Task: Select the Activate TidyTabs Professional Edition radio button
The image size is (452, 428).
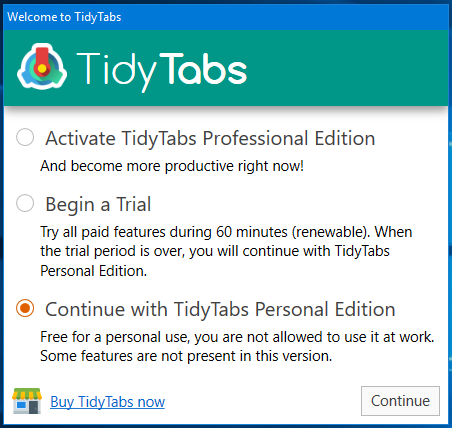Action: [x=25, y=137]
